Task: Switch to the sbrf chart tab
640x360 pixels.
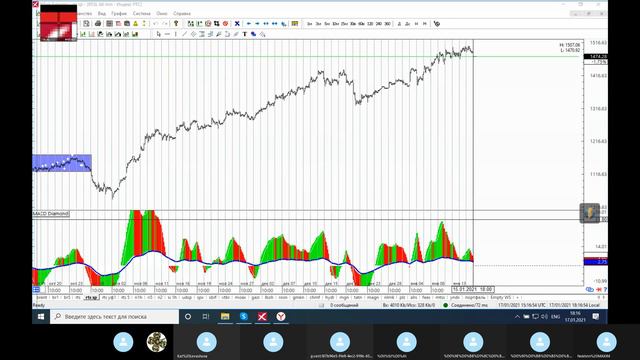Action: tap(213, 298)
